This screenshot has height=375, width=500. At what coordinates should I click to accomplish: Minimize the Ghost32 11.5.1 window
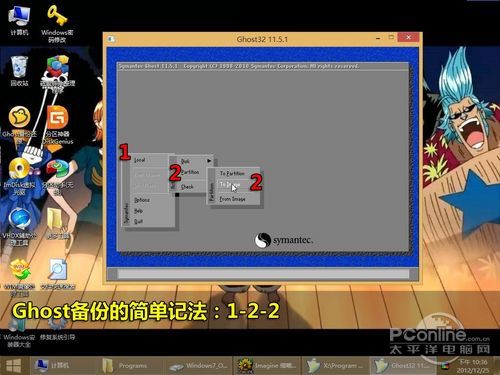tap(378, 38)
